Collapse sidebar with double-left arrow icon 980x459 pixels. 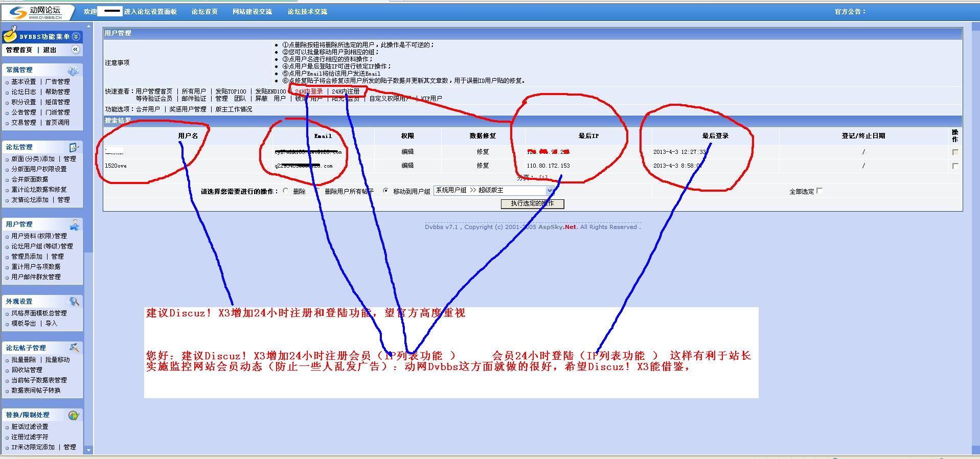(x=75, y=50)
